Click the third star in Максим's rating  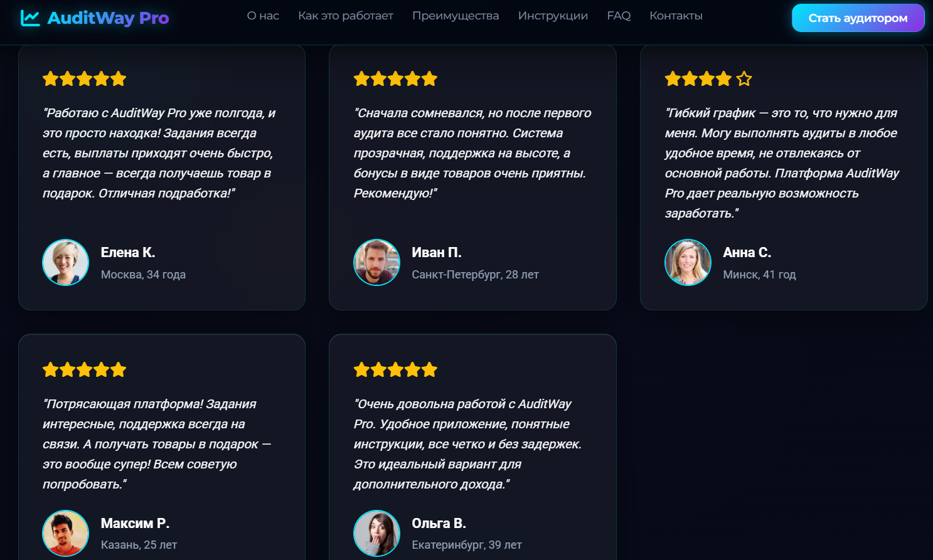point(85,370)
